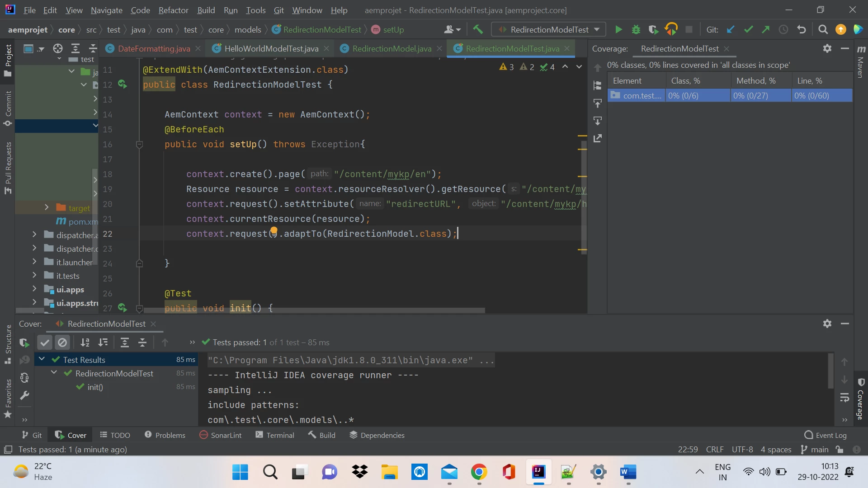868x488 pixels.
Task: Open the Refactor menu
Action: [x=173, y=10]
